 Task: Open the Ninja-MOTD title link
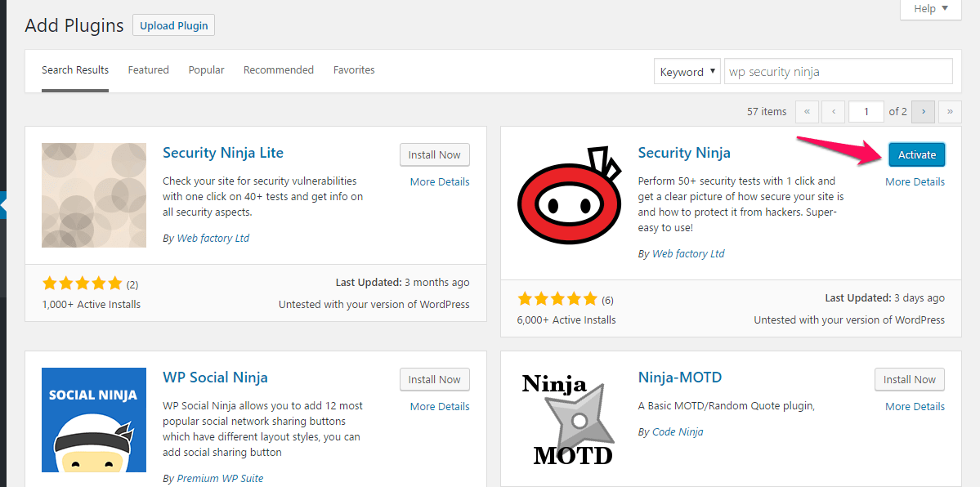pos(680,378)
